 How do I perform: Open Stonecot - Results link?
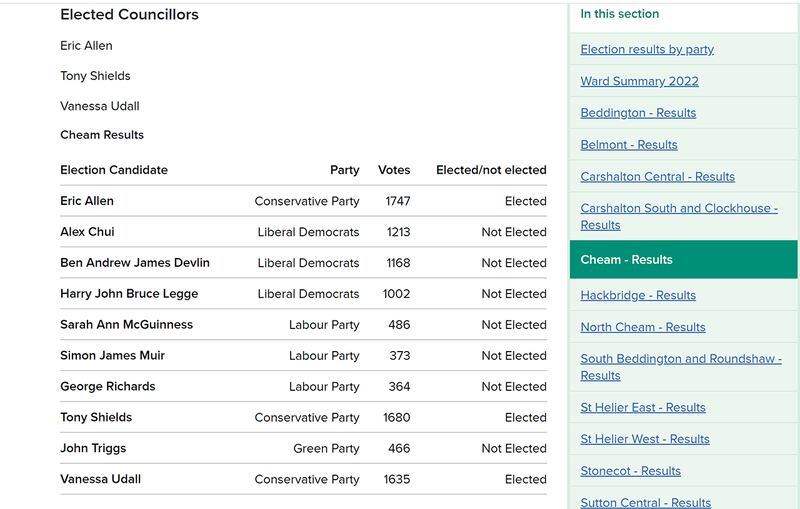[630, 471]
